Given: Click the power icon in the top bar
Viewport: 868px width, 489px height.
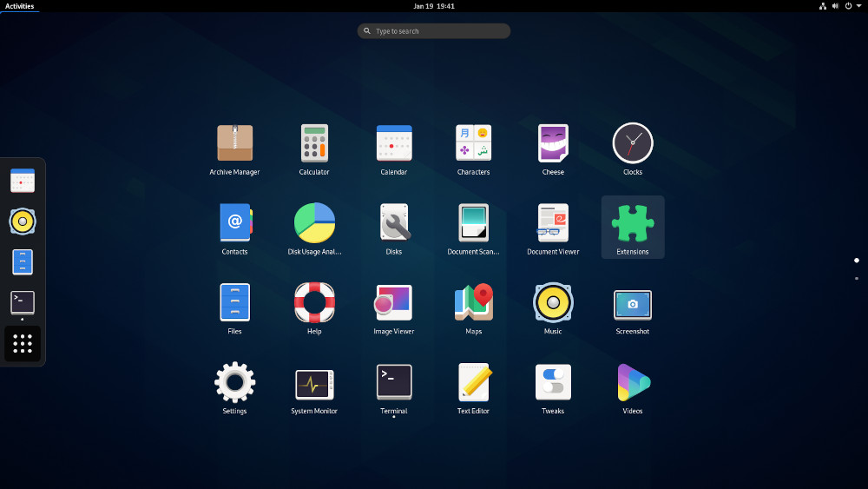Looking at the screenshot, I should coord(848,6).
